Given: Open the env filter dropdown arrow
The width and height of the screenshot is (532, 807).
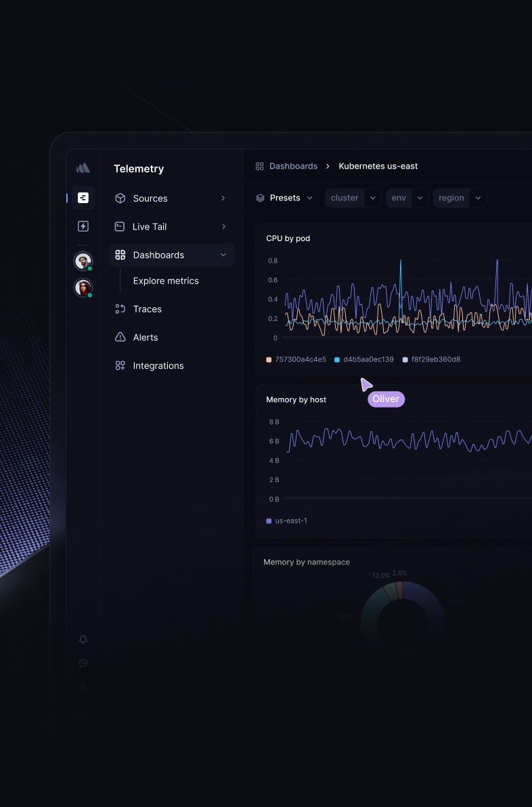Looking at the screenshot, I should (x=420, y=198).
